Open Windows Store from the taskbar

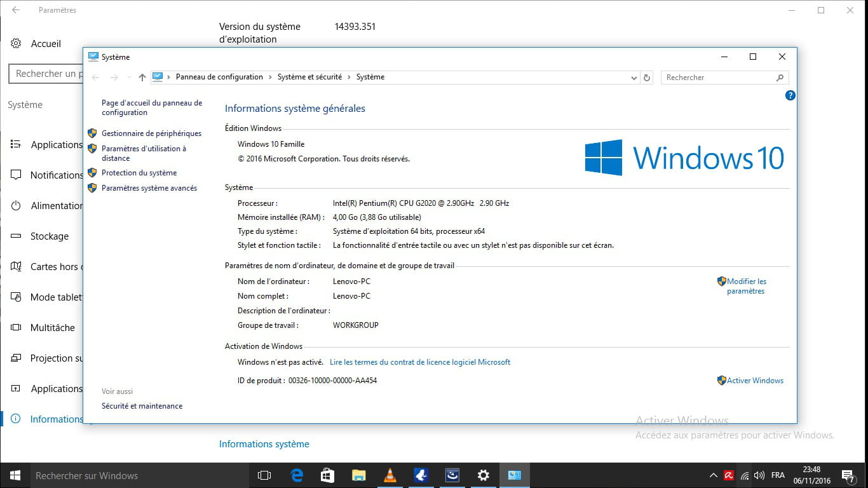[328, 475]
